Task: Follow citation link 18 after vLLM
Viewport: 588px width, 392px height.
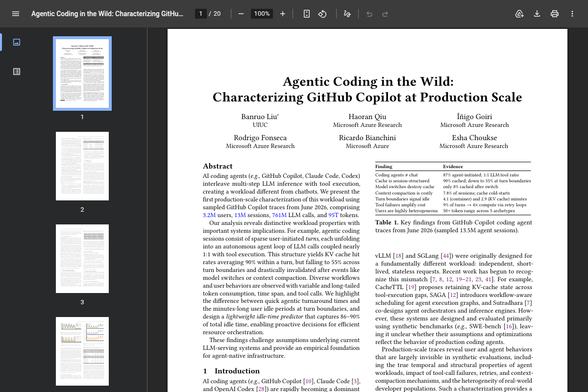Action: click(x=398, y=256)
